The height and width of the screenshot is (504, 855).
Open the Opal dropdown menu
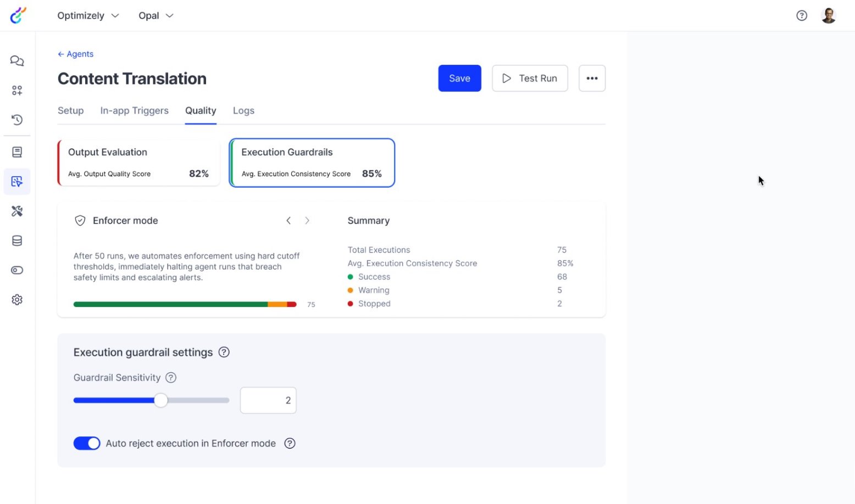tap(156, 15)
